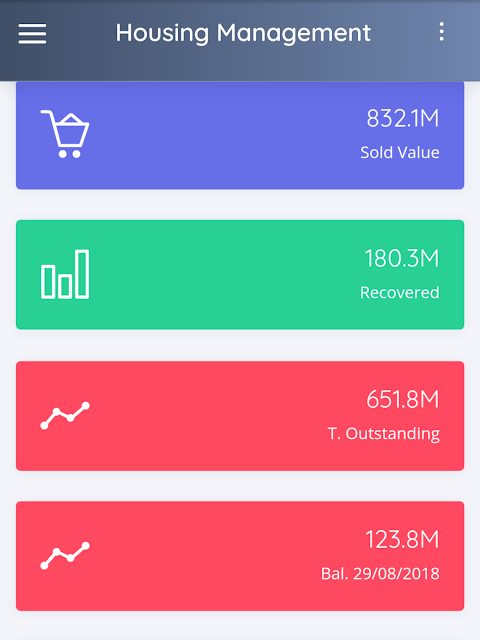Select the 832.1M value

click(x=402, y=118)
